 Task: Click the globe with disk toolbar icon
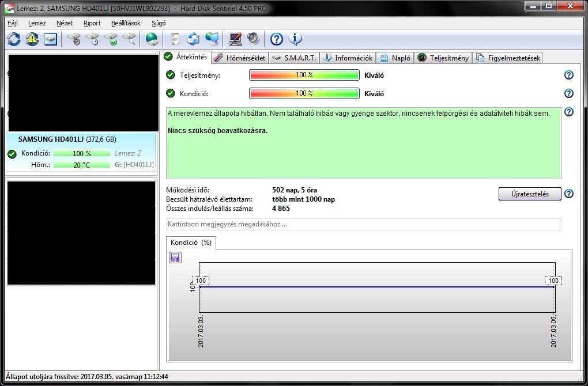[152, 39]
